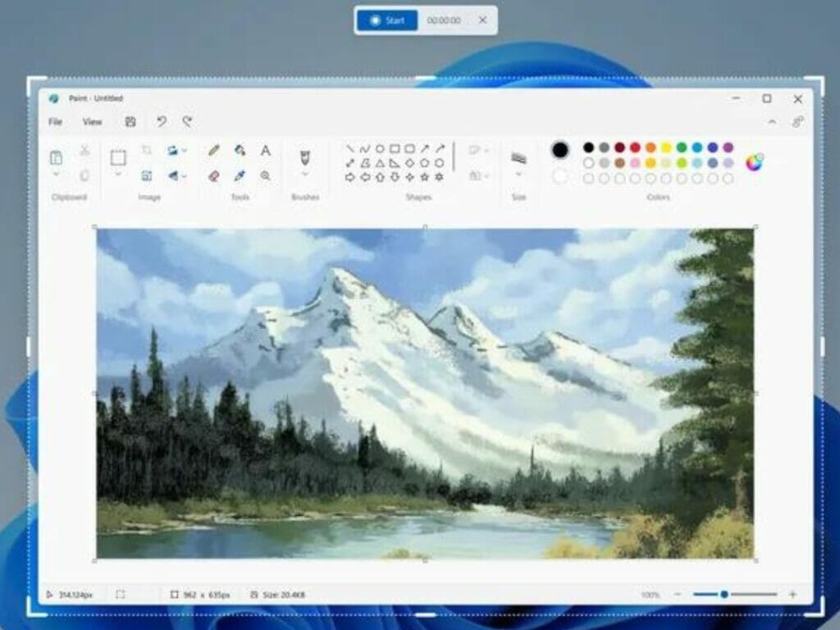The width and height of the screenshot is (840, 630).
Task: Open the color editor wheel
Action: 753,162
